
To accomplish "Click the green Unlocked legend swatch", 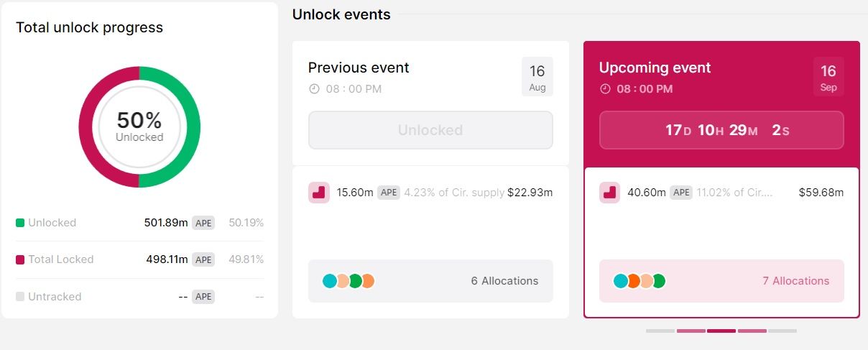I will coord(20,223).
